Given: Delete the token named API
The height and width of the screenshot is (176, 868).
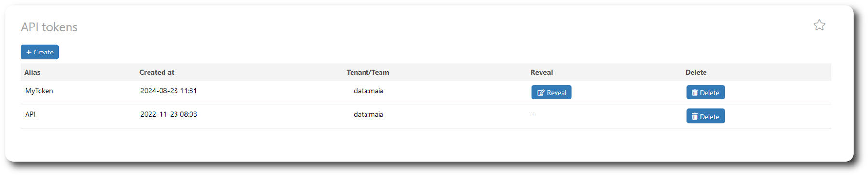Looking at the screenshot, I should pyautogui.click(x=705, y=116).
